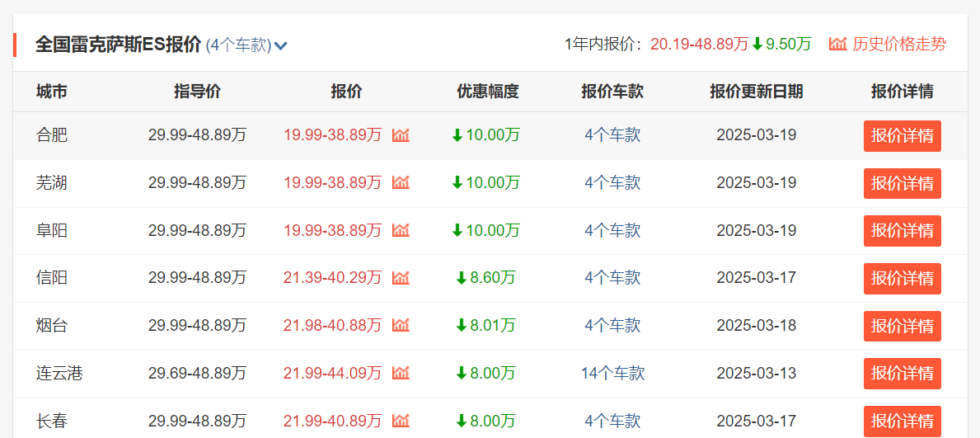Click the chart icon in 连云港 row
980x438 pixels.
[x=401, y=374]
